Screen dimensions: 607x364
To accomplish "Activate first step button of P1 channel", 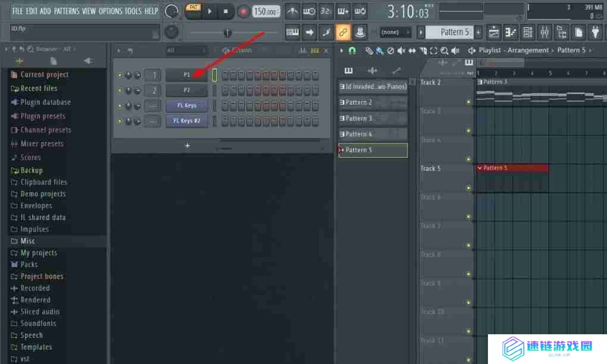I will 226,75.
